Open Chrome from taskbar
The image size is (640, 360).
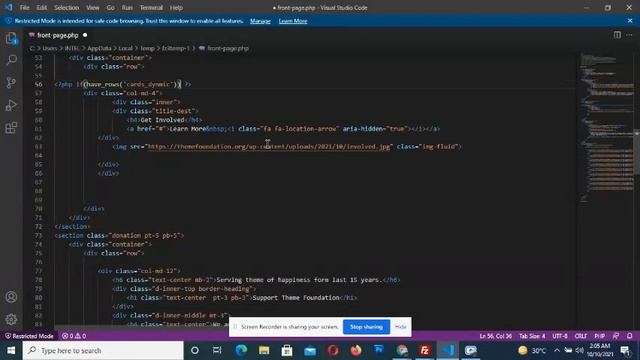402,350
